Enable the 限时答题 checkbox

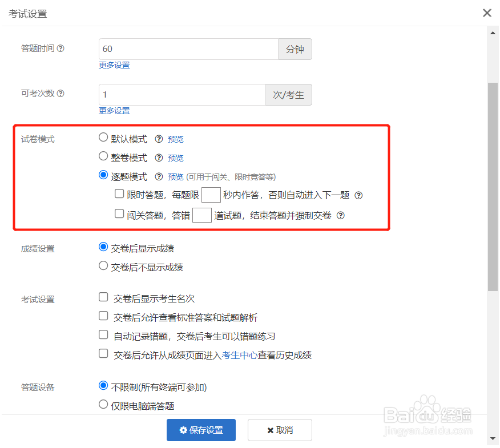118,195
